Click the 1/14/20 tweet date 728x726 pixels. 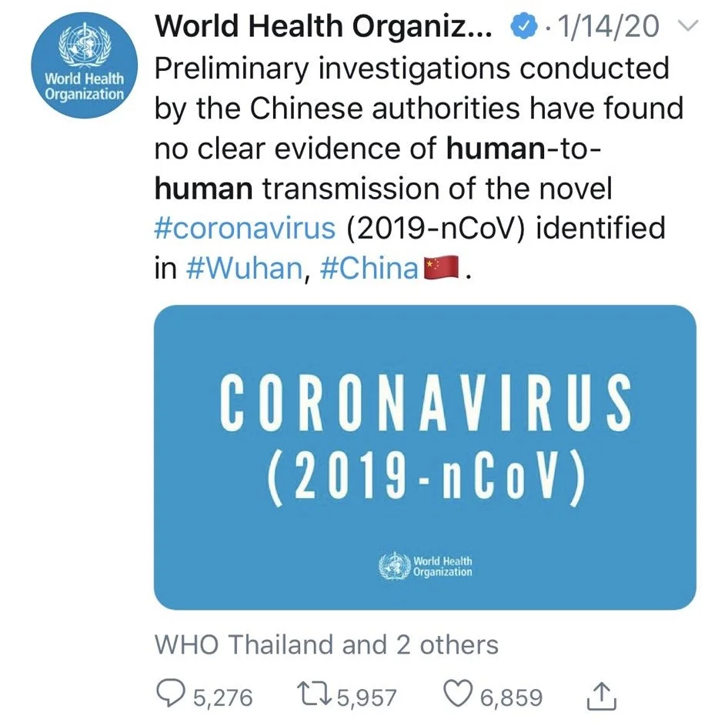[x=609, y=27]
